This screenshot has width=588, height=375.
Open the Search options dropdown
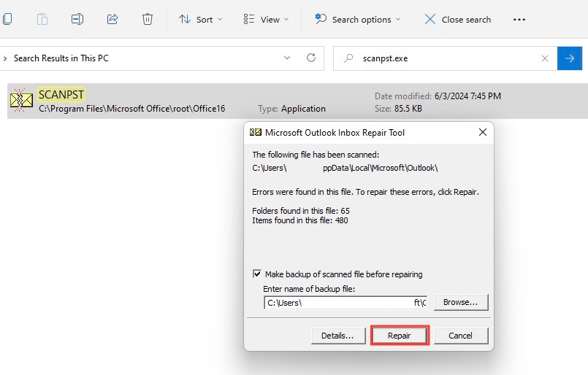click(x=357, y=20)
